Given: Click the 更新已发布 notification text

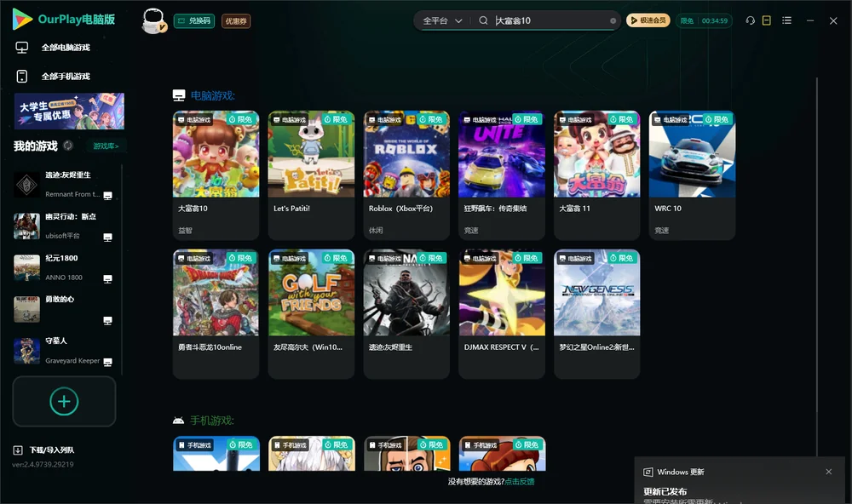Looking at the screenshot, I should click(x=665, y=491).
